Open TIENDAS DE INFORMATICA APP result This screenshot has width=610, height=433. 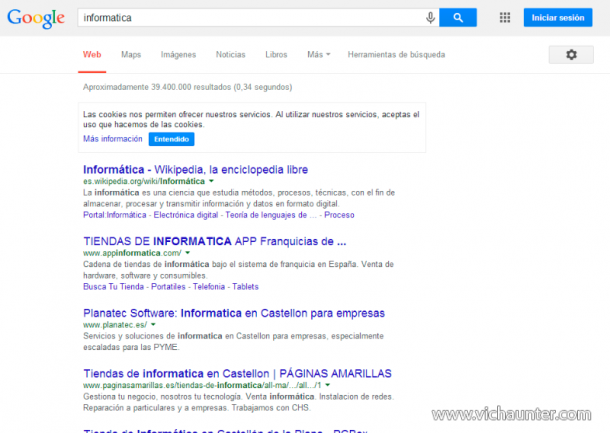click(215, 242)
